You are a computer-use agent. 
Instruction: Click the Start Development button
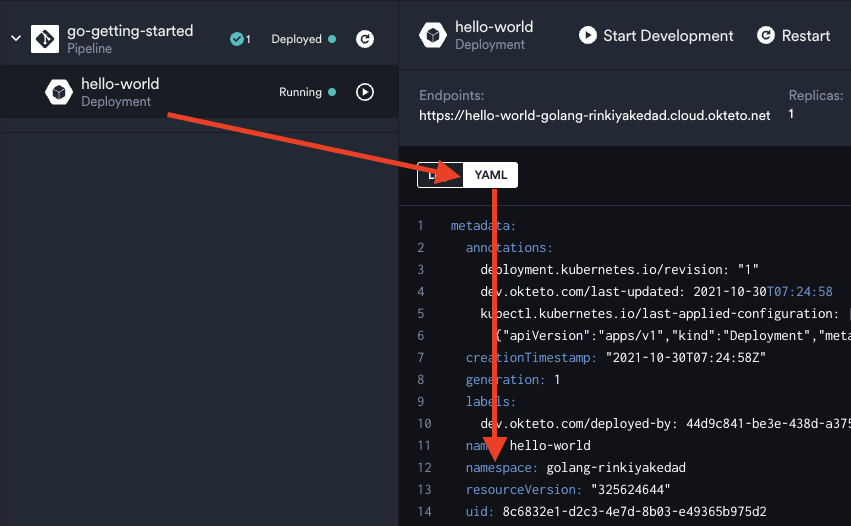pos(656,36)
